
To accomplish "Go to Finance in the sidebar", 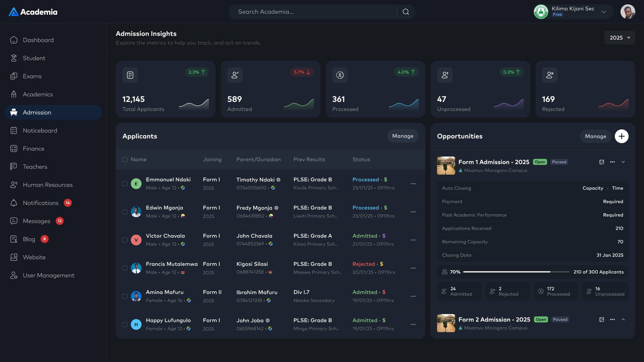I will 34,149.
